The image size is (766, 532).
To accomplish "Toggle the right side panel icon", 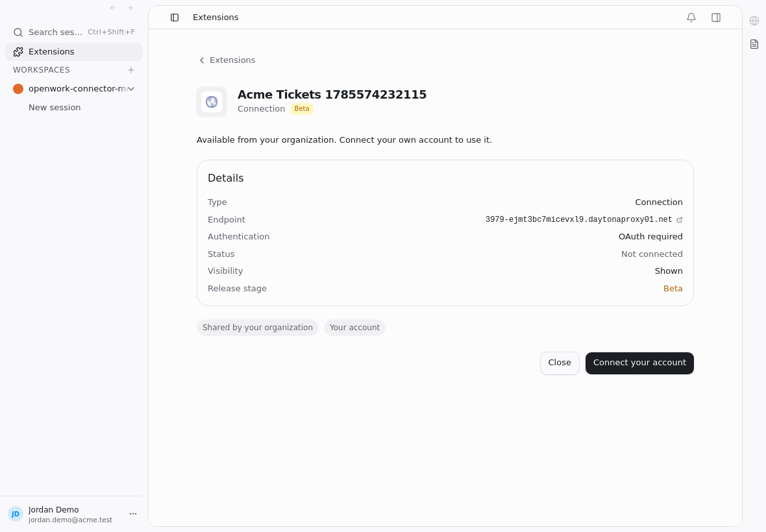I will tap(715, 18).
